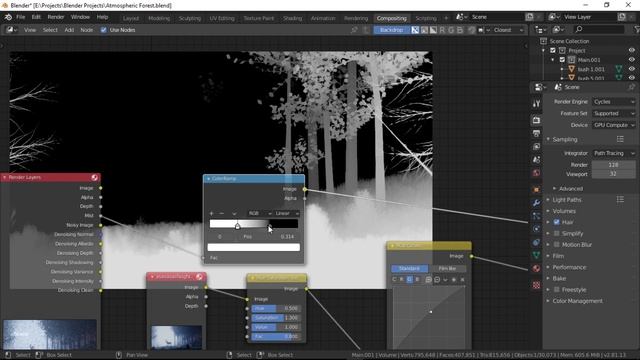This screenshot has height=360, width=640.
Task: Show red channel R in backdrop
Action: 442,30
